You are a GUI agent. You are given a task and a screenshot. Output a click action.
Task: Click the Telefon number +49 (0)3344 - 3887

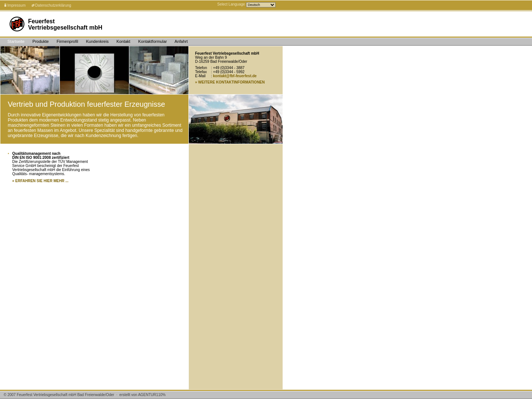pos(229,68)
